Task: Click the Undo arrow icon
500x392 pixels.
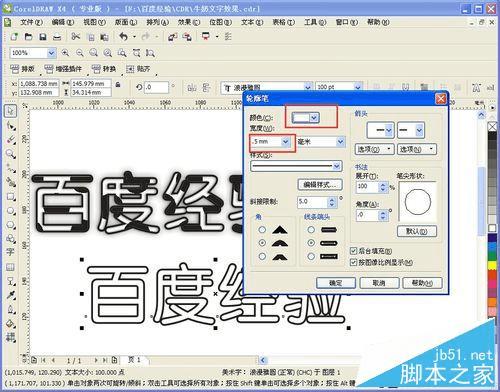Action: (124, 36)
